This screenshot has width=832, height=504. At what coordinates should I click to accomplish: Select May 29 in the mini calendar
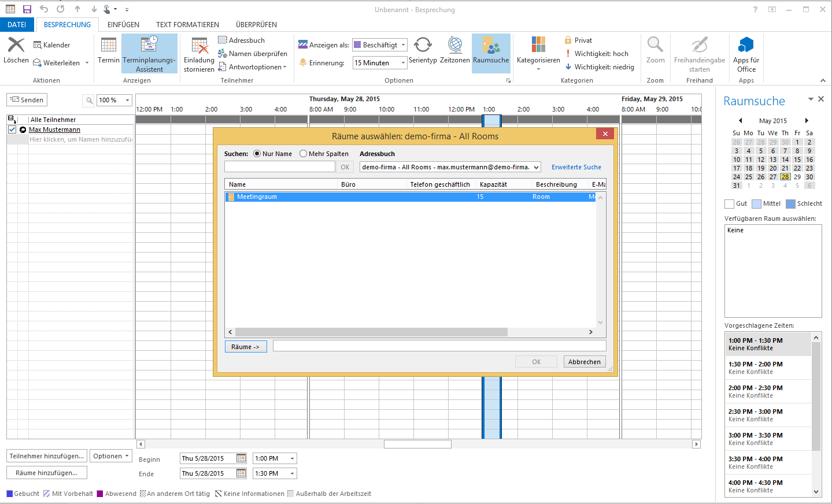coord(797,177)
